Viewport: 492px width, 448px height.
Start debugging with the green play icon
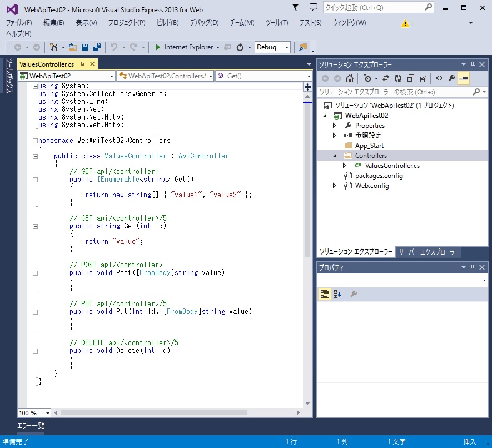click(157, 47)
